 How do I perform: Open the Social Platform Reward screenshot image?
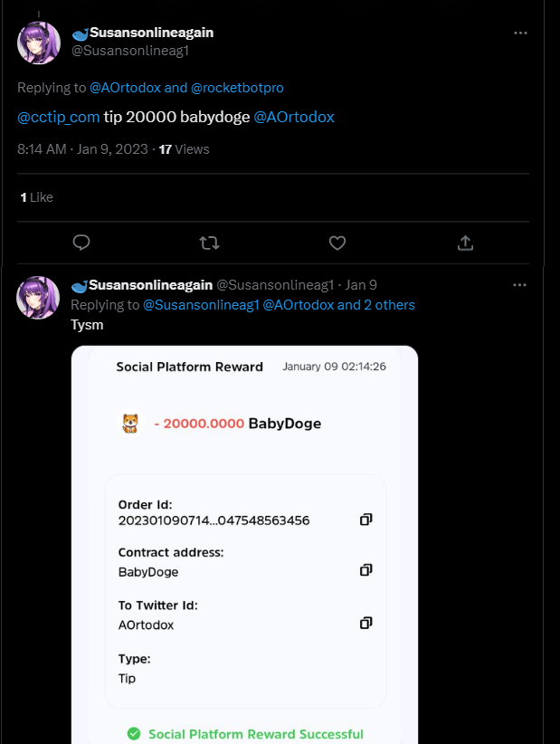pyautogui.click(x=244, y=545)
